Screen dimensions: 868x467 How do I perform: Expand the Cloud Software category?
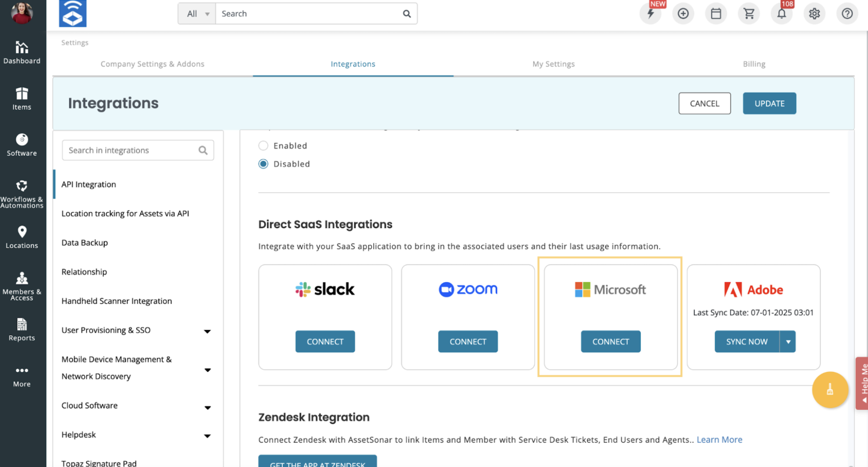(208, 407)
